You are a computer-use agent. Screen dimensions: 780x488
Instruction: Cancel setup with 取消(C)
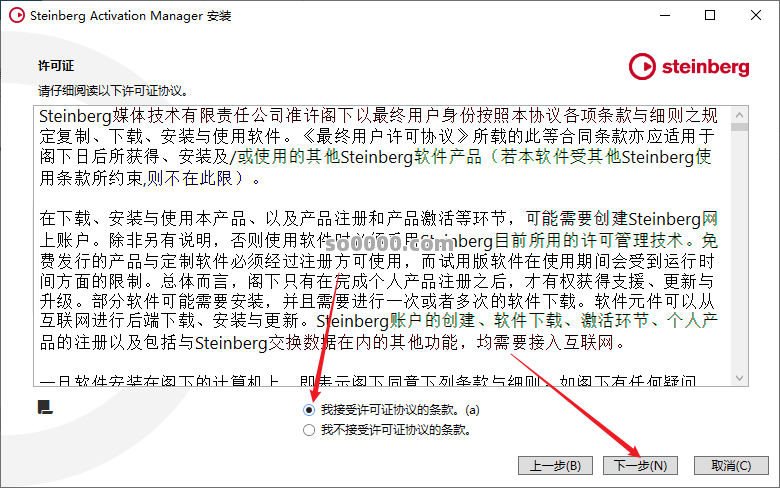pos(731,466)
